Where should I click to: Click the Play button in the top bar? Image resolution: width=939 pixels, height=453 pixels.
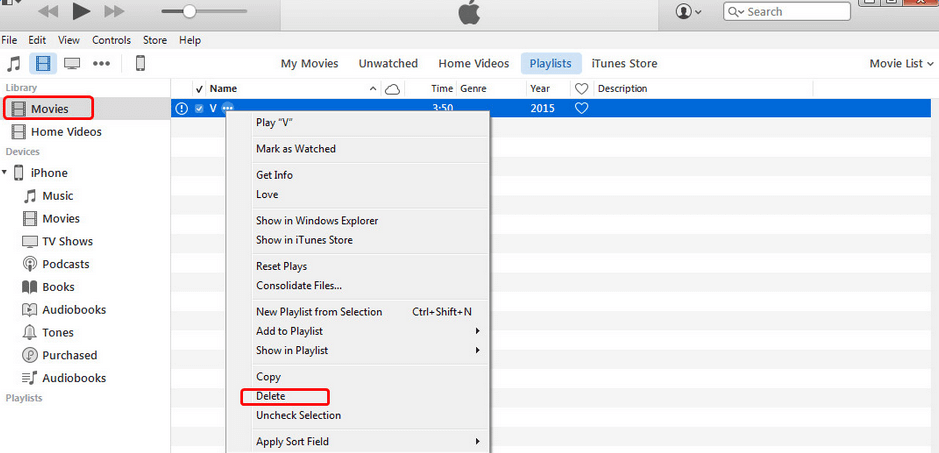(81, 11)
